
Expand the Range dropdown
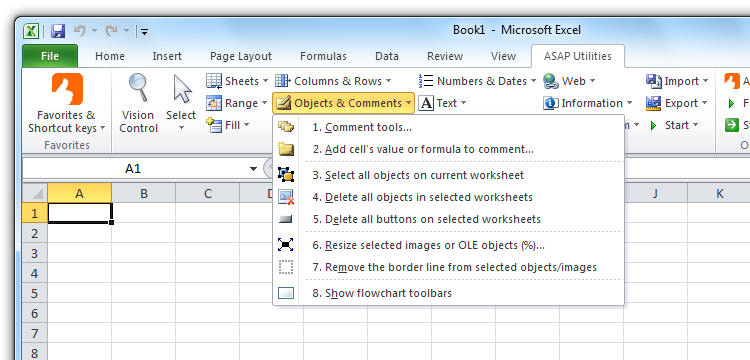click(x=236, y=103)
